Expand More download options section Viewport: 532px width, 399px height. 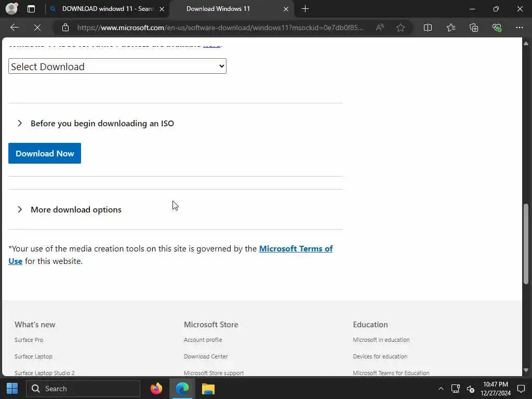(69, 209)
